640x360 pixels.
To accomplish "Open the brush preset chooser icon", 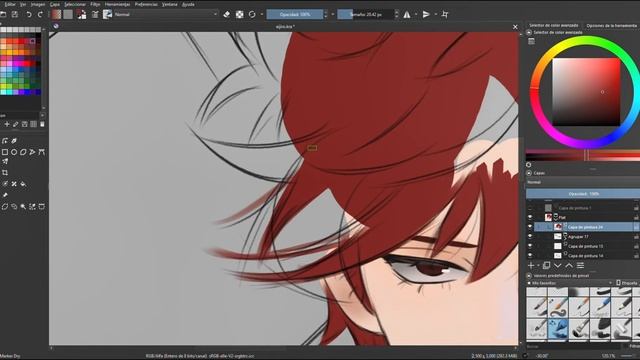I will coord(107,14).
